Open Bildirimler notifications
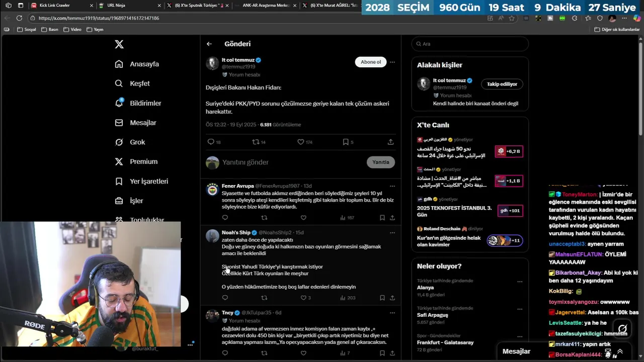 138,103
